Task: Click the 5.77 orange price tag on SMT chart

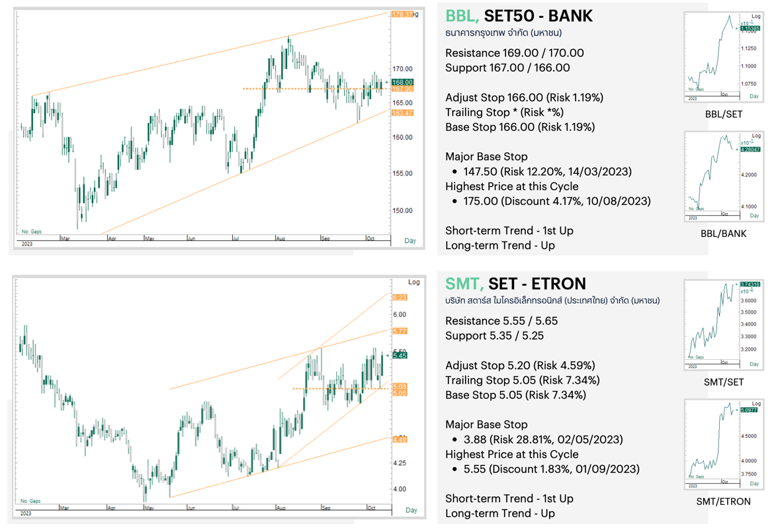Action: pyautogui.click(x=400, y=331)
